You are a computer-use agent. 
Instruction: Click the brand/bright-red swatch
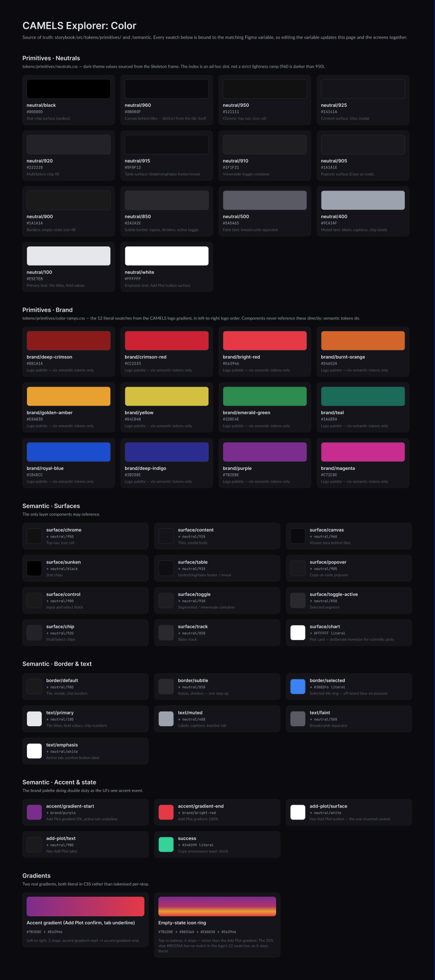(265, 341)
